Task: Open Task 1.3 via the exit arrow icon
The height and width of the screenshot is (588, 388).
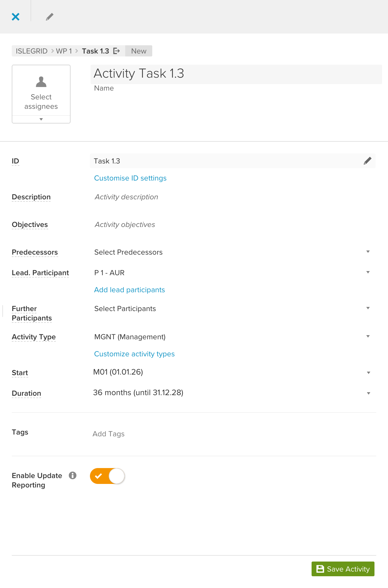Action: 117,51
